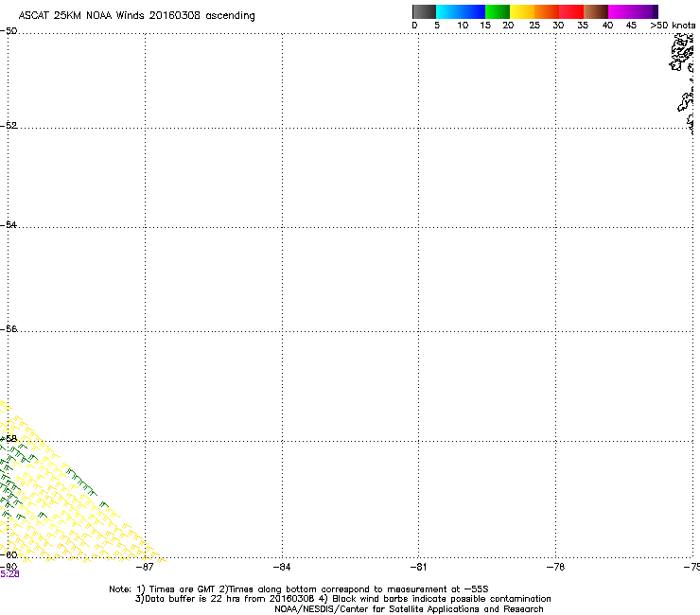The width and height of the screenshot is (700, 615).
Task: Select the gray 0-5 knots color band
Action: (424, 11)
